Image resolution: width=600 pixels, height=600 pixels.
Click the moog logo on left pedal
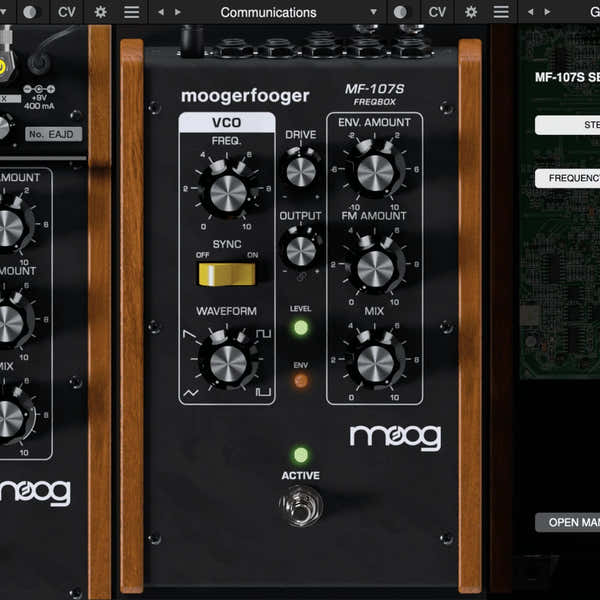coord(35,494)
